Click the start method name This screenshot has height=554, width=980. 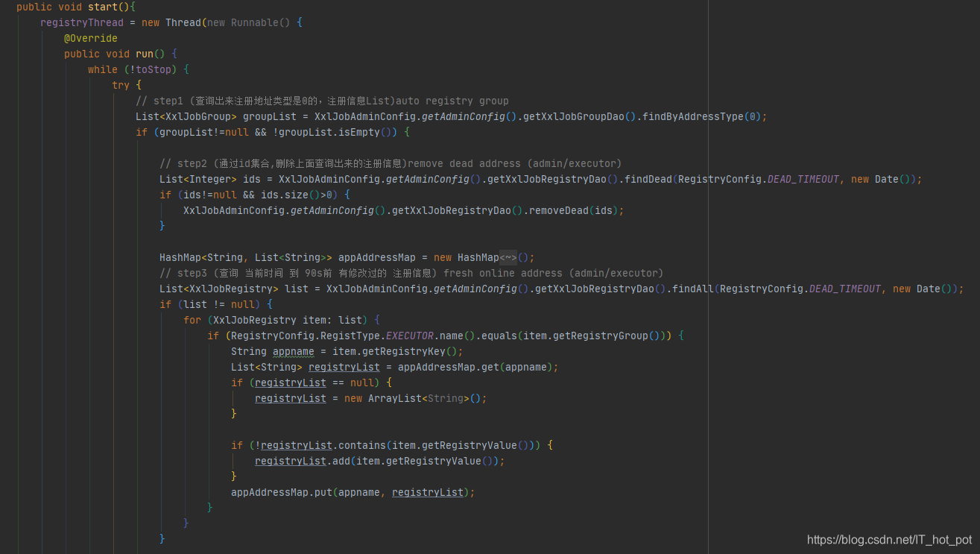[103, 7]
